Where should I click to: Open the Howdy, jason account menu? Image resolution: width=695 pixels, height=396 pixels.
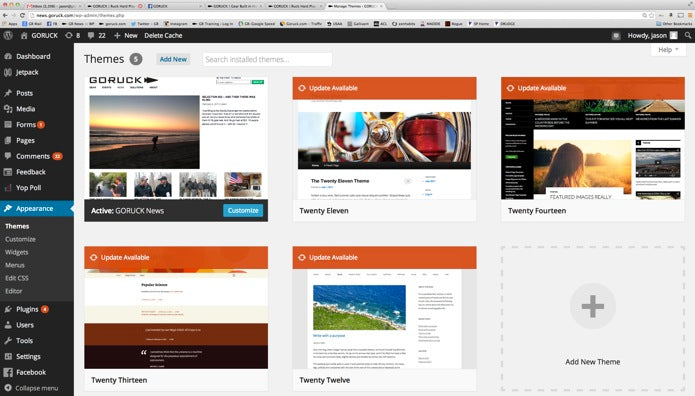tap(652, 35)
